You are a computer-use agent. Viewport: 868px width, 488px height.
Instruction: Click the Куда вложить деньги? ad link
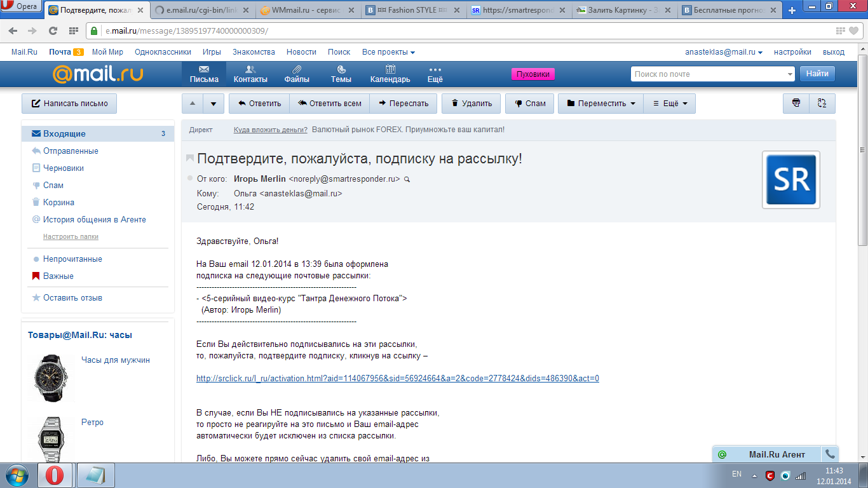pyautogui.click(x=271, y=130)
